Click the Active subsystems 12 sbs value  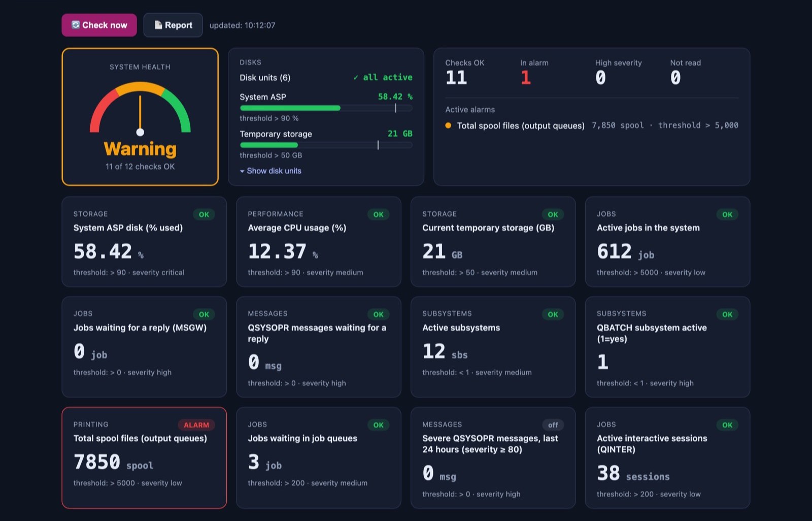(445, 351)
